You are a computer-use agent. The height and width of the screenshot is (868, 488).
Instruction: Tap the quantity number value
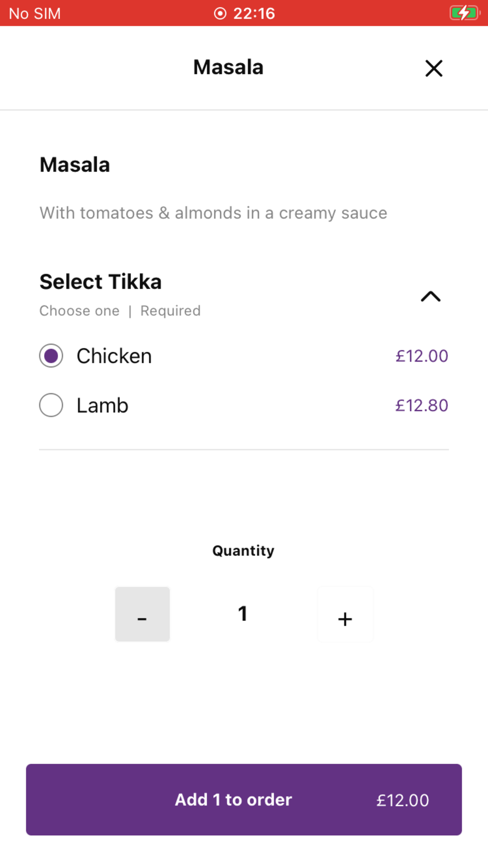tap(243, 614)
